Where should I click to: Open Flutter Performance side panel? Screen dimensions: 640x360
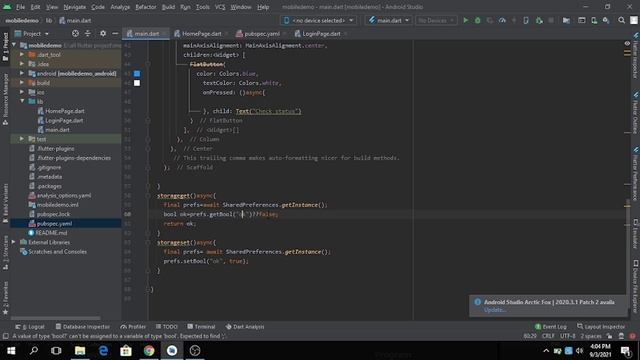pos(636,174)
